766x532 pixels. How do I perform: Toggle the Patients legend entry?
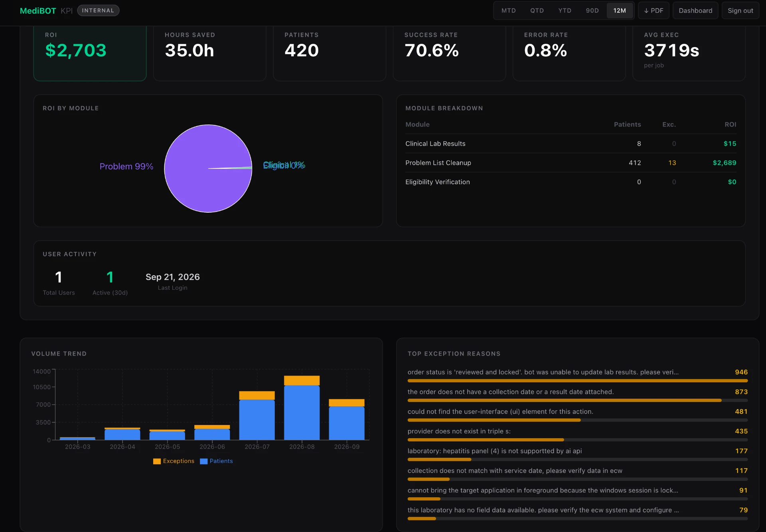click(216, 461)
